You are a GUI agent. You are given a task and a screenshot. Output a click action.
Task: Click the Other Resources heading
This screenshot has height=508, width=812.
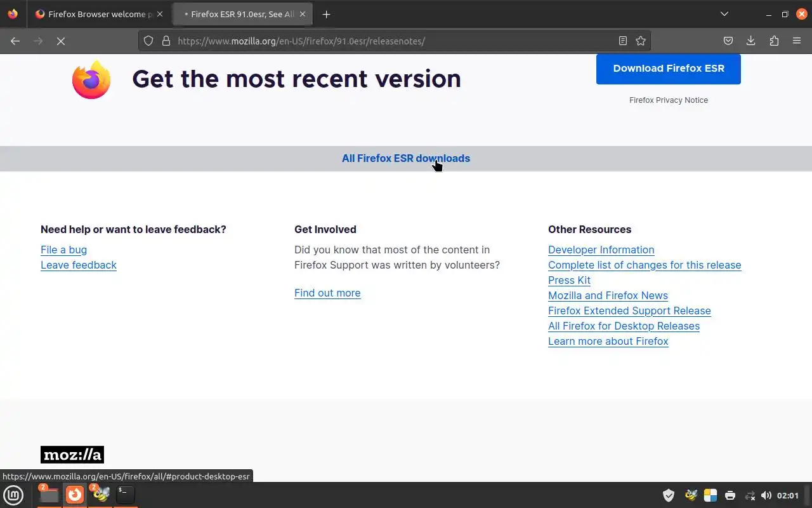589,229
